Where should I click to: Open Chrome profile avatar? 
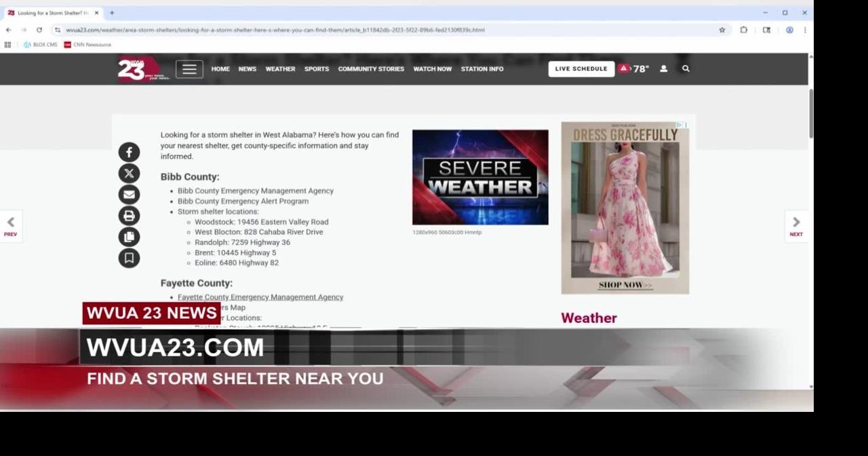(x=789, y=30)
